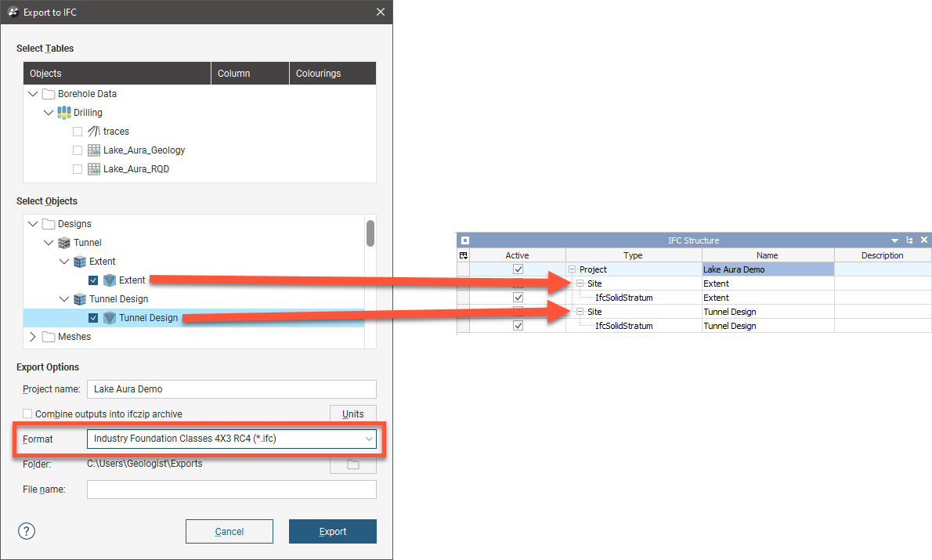
Task: Click the Description column header
Action: coord(883,255)
